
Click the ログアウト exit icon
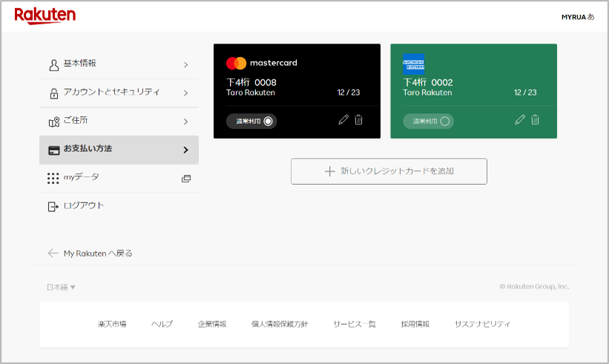coord(53,206)
